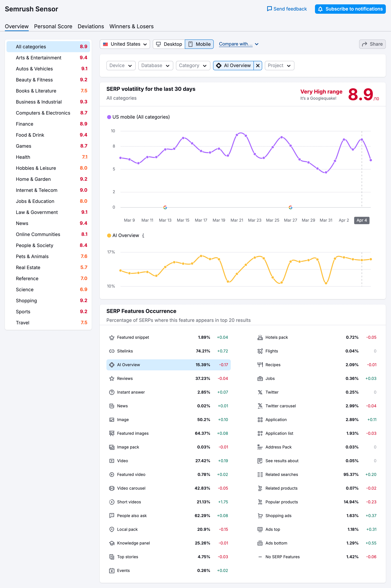Screen dimensions: 391x588
Task: Click the Sitelinks chain icon
Action: coord(112,351)
